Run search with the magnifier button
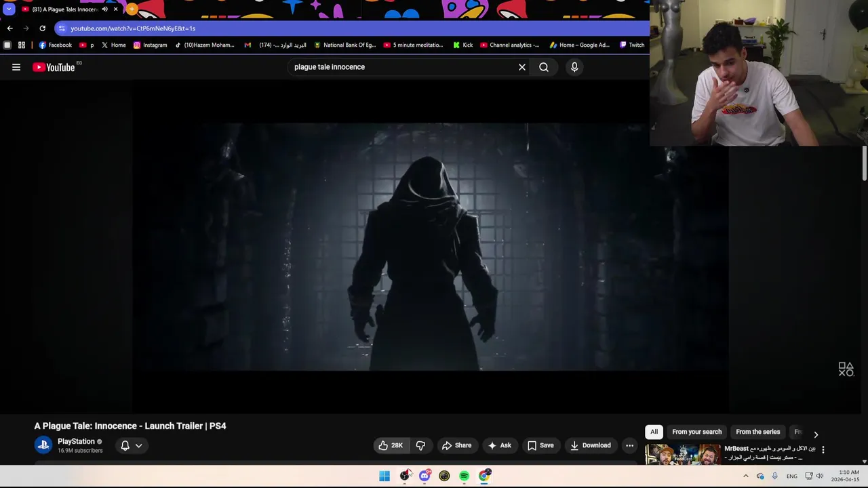This screenshot has width=868, height=488. [x=544, y=67]
